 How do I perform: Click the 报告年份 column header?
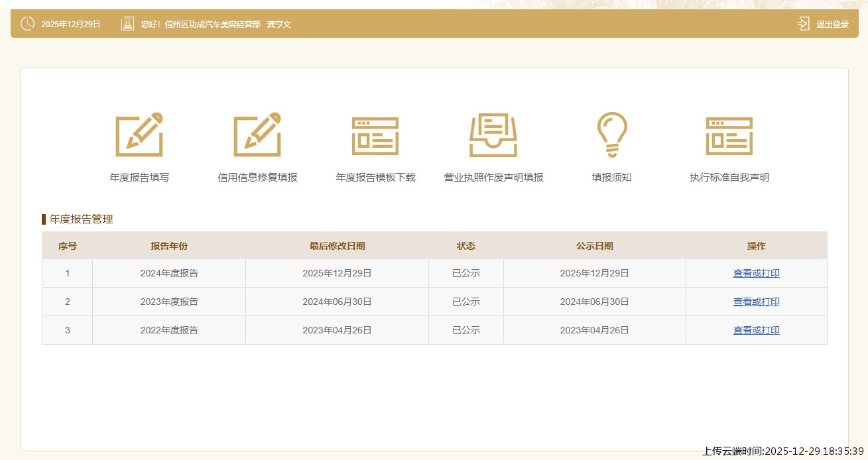(169, 246)
